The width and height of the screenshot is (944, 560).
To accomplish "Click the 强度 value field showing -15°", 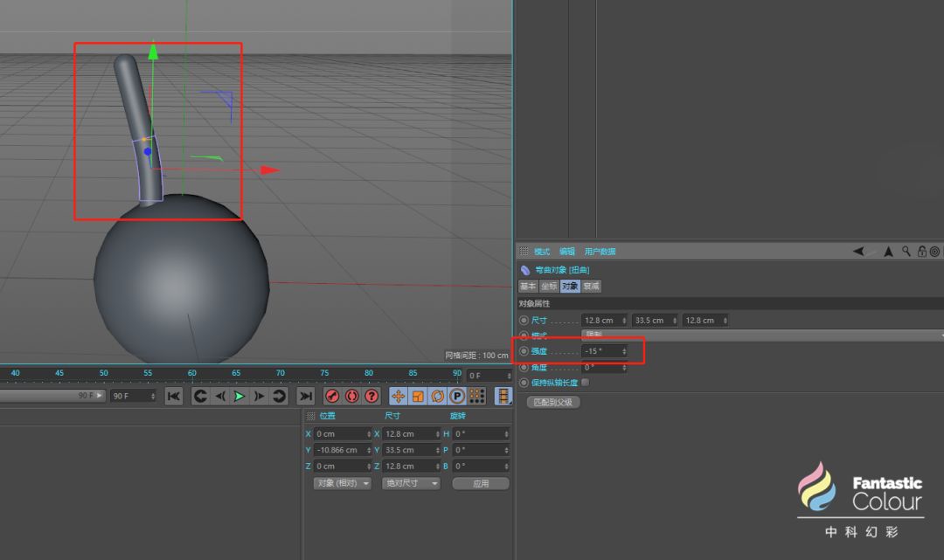I will [x=601, y=351].
